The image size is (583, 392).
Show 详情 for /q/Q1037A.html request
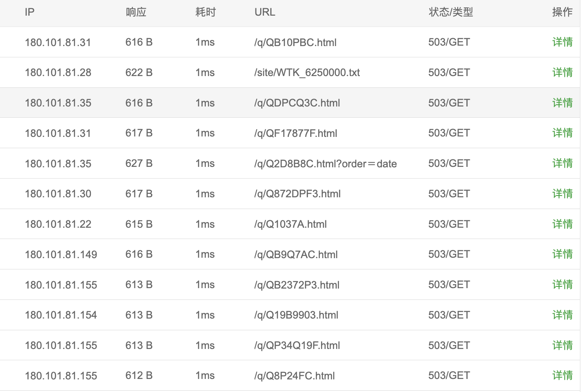click(x=562, y=224)
